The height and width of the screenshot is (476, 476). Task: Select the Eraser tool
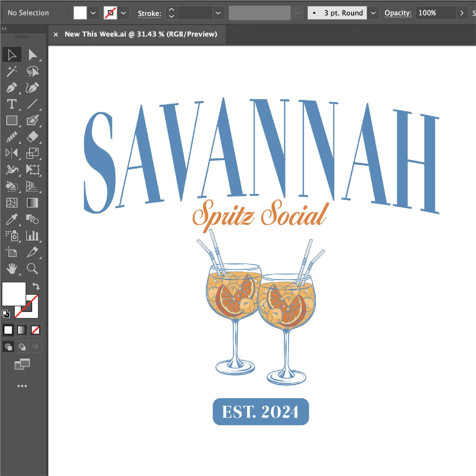click(x=33, y=137)
